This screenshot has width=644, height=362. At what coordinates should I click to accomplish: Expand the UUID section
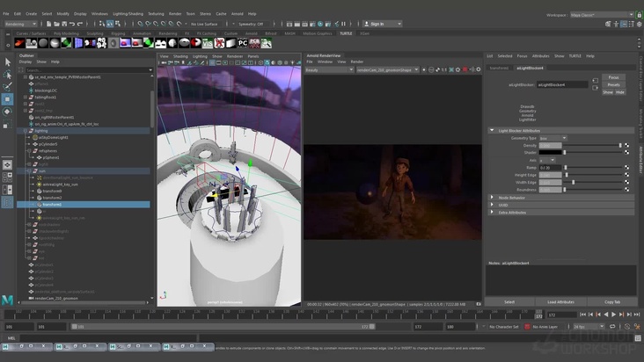pyautogui.click(x=492, y=205)
